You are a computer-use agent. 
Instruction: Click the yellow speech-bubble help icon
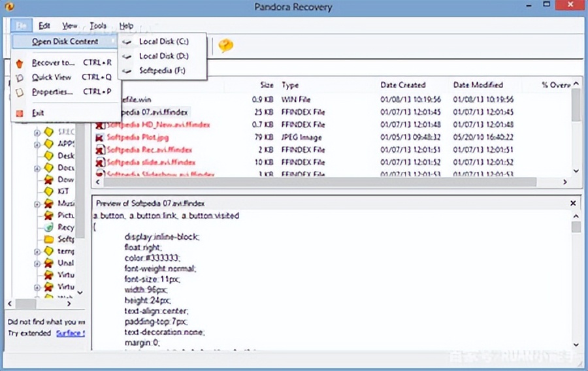tap(226, 45)
